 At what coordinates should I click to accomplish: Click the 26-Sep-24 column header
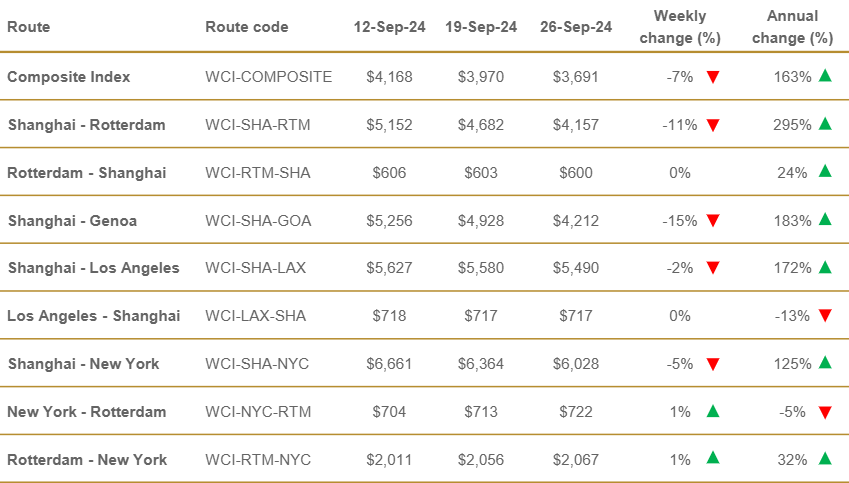tap(576, 27)
